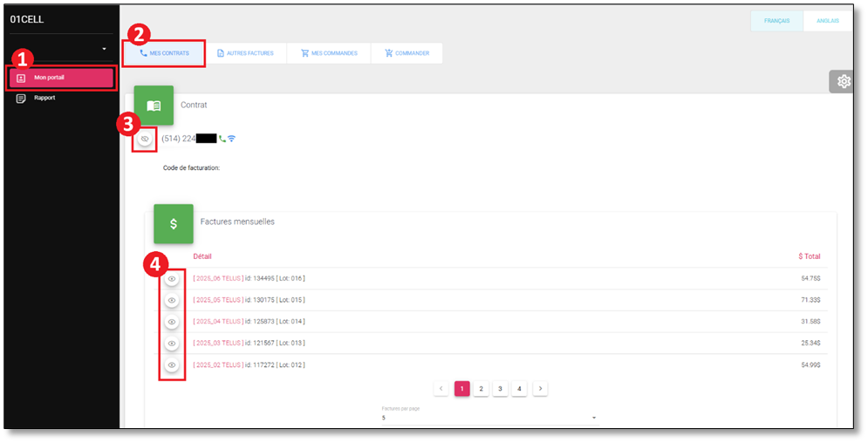
Task: Click the Mon portail person icon
Action: tap(21, 78)
